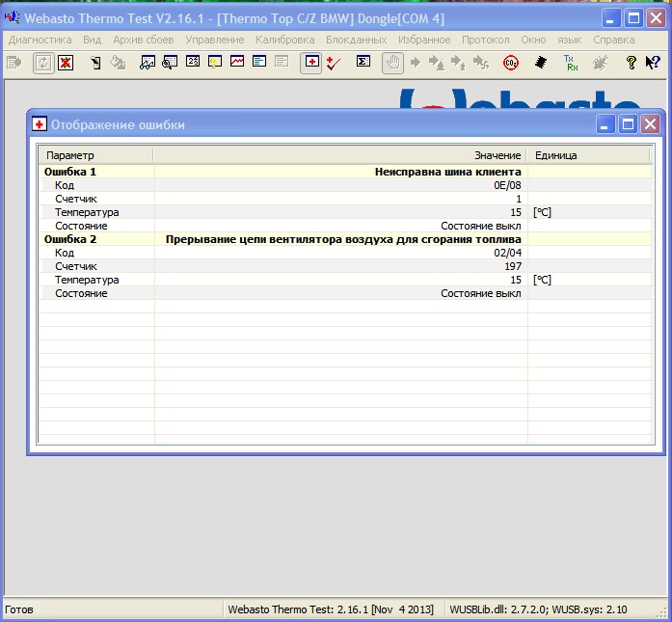Click the greyed connect icon at the toolbar start
Image resolution: width=672 pixels, height=622 pixels.
14,63
